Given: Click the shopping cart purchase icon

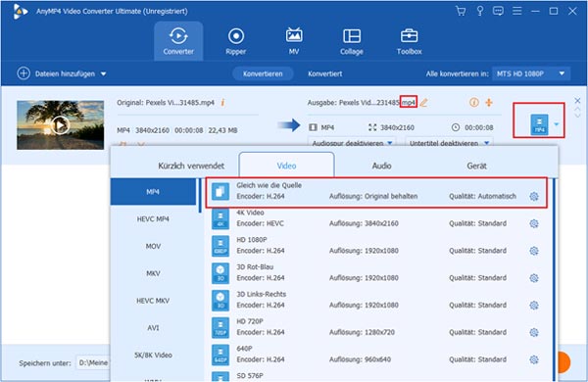Looking at the screenshot, I should point(461,11).
